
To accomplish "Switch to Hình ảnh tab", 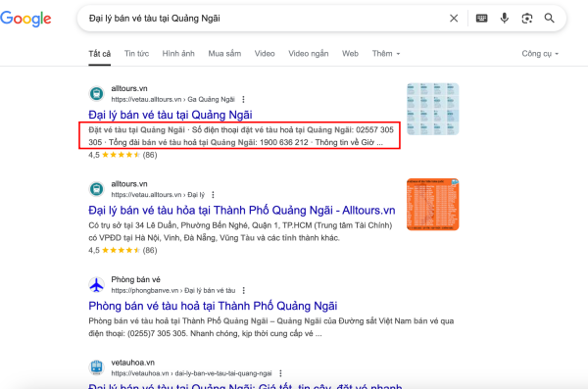I will click(x=178, y=54).
